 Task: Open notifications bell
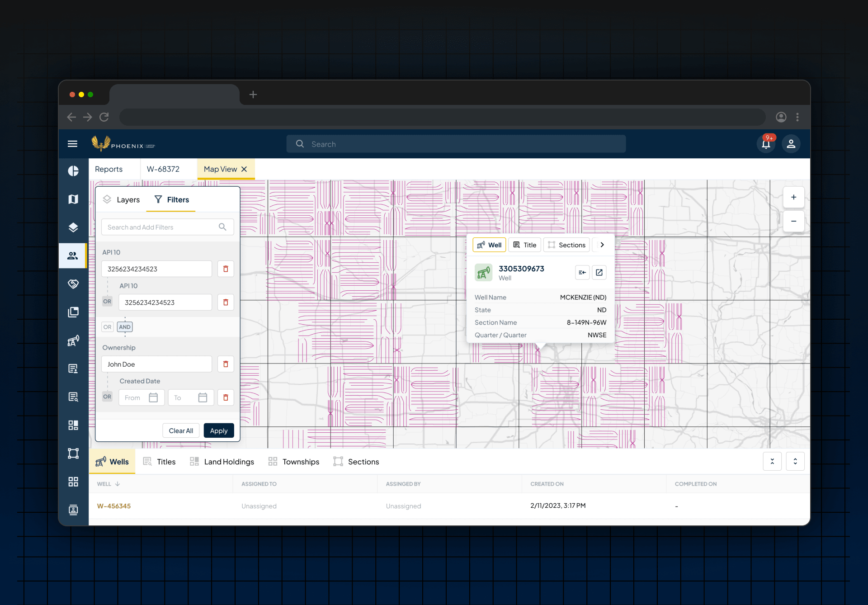pyautogui.click(x=766, y=144)
